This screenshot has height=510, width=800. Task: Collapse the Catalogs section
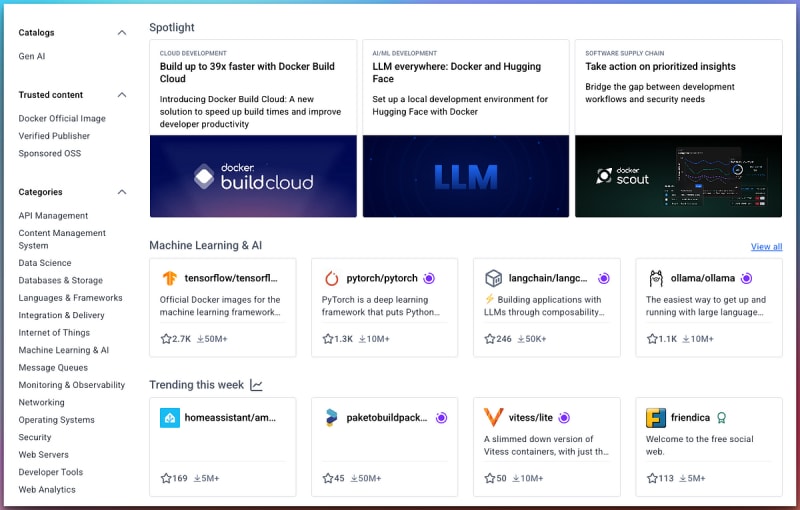(x=122, y=33)
